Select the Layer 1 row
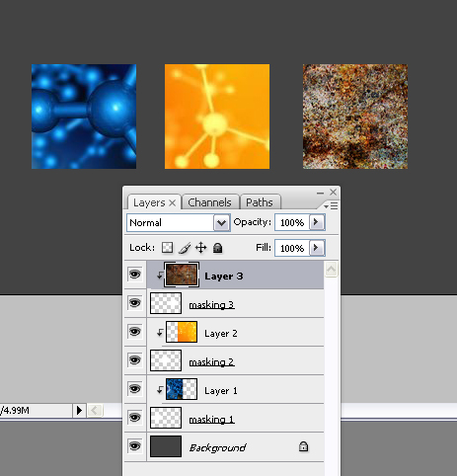The width and height of the screenshot is (457, 476). pos(235,389)
